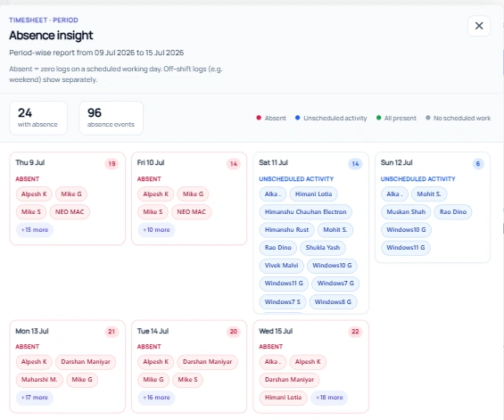Expand '+10 more' on Fri 10 Jul
Image resolution: width=504 pixels, height=420 pixels.
(156, 230)
